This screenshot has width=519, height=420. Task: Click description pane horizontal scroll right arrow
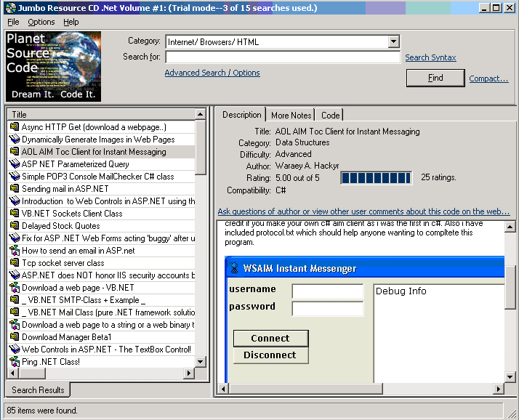point(498,389)
